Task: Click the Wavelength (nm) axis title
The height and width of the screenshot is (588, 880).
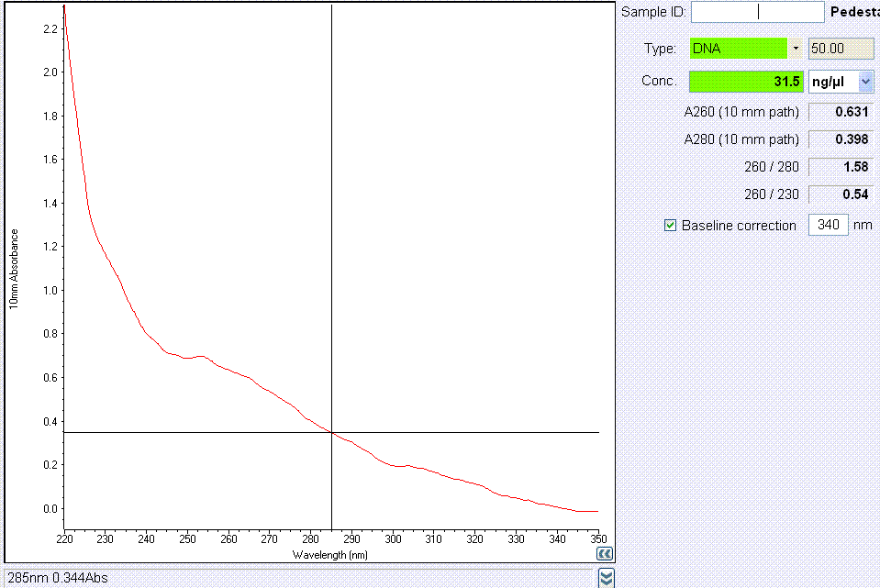Action: point(330,555)
